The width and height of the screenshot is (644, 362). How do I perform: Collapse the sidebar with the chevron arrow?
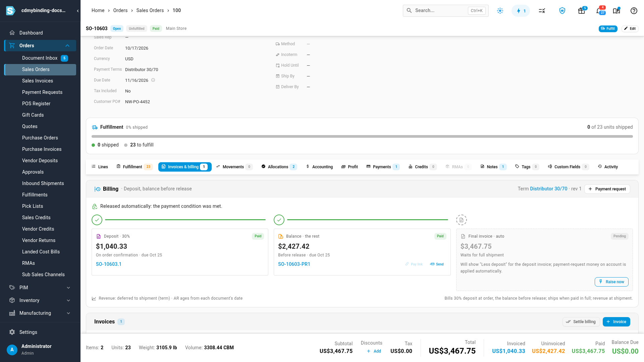point(78,11)
